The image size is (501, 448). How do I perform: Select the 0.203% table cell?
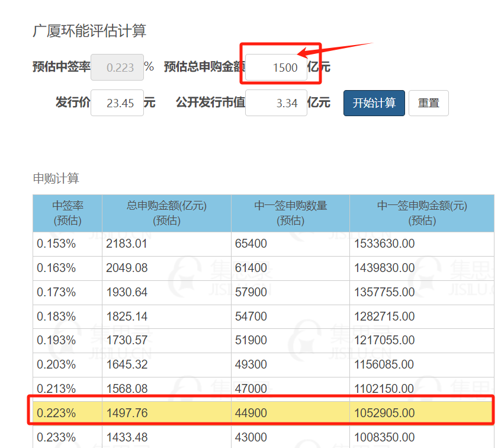[x=68, y=365]
